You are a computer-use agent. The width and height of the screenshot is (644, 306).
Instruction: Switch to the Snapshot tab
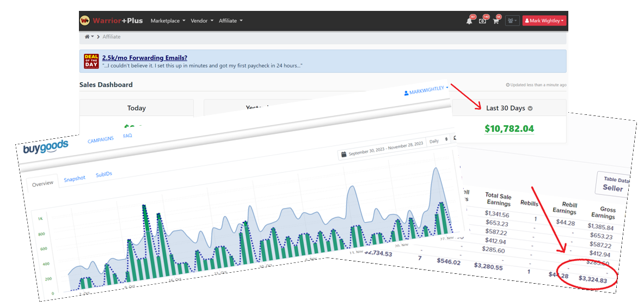tap(75, 178)
